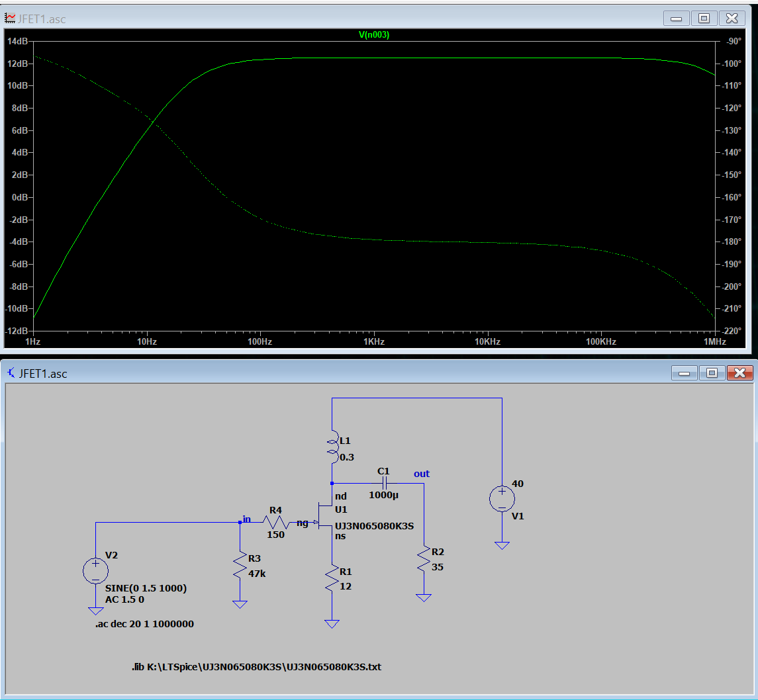This screenshot has width=758, height=700.
Task: Select the resistor R1 symbol
Action: (x=332, y=579)
